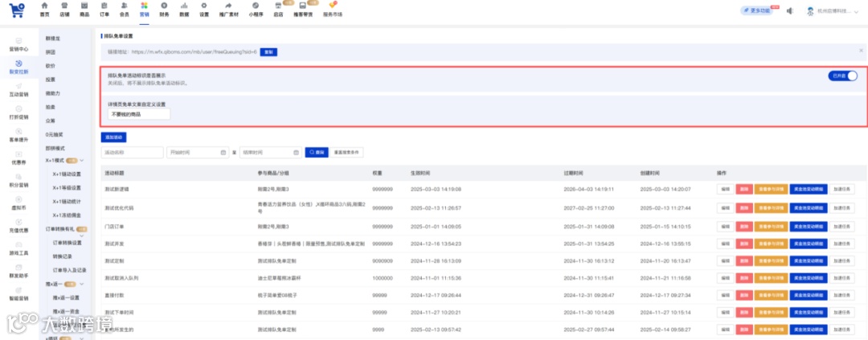Collapse the 推x返一 submenu
Viewport: 868px width, 340px height.
[x=82, y=284]
